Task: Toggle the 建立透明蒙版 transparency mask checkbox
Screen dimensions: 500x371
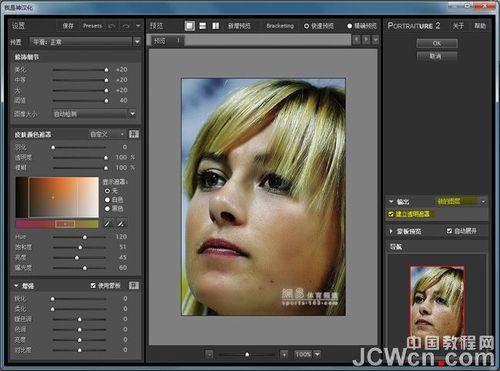Action: point(391,214)
